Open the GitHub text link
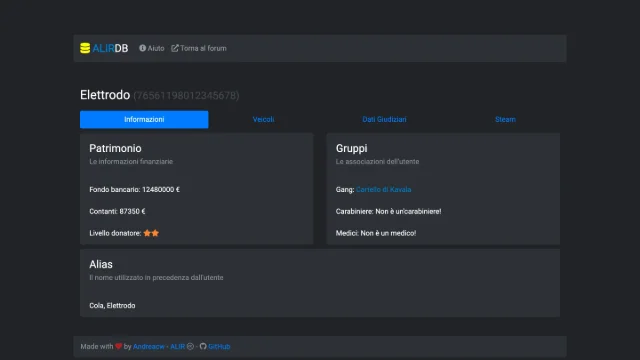The image size is (640, 360). (219, 347)
